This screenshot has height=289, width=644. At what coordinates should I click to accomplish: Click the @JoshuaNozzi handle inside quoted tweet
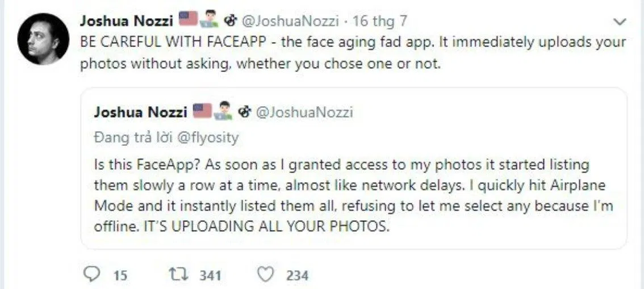click(x=304, y=112)
